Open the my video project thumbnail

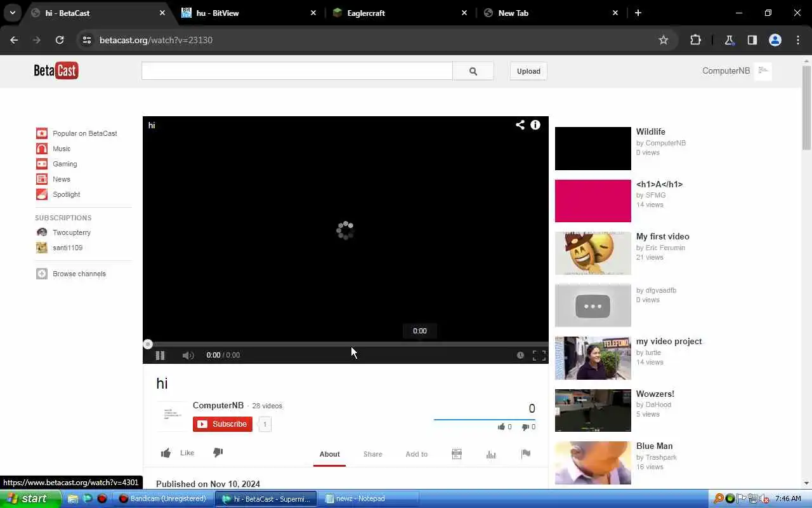point(593,358)
